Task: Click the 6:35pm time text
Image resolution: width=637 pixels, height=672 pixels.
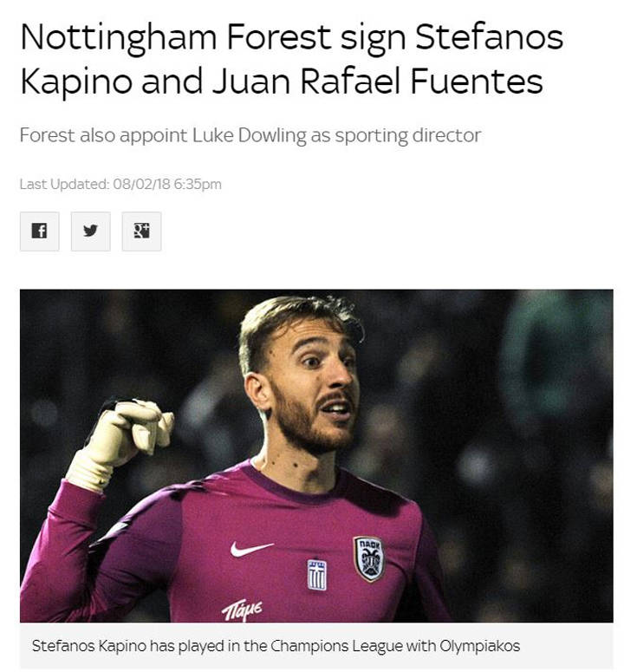Action: (x=198, y=185)
